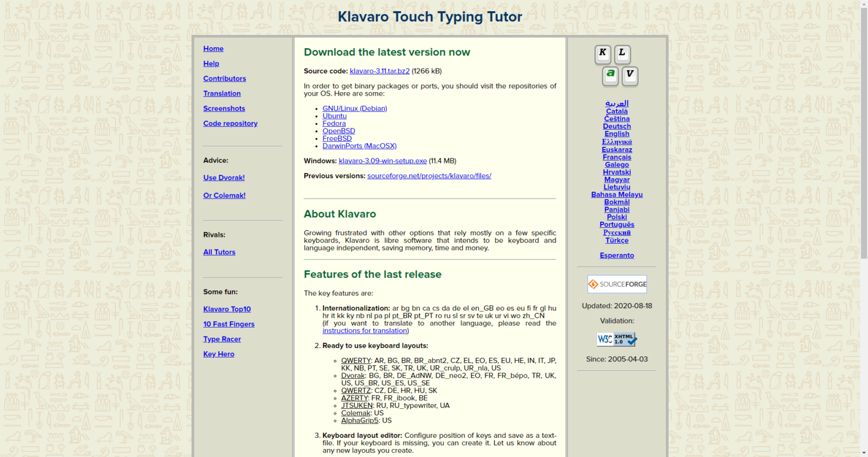Click the klavaro-3.09-win-setup.exe Windows download
The image size is (868, 457).
click(383, 161)
